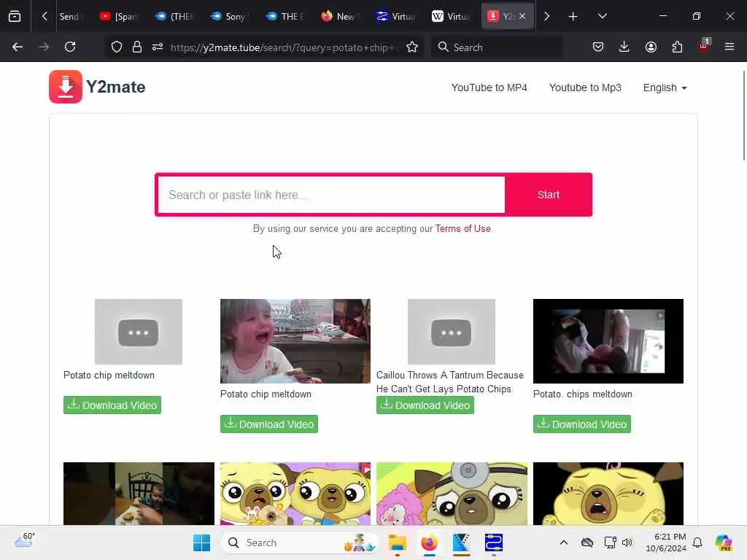
Task: Switch to the Send tab
Action: (x=70, y=17)
